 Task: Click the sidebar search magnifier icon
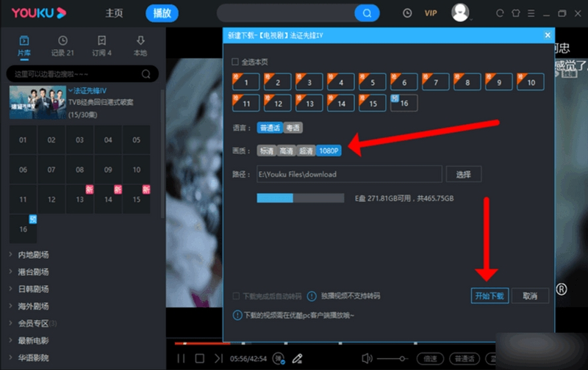point(146,74)
